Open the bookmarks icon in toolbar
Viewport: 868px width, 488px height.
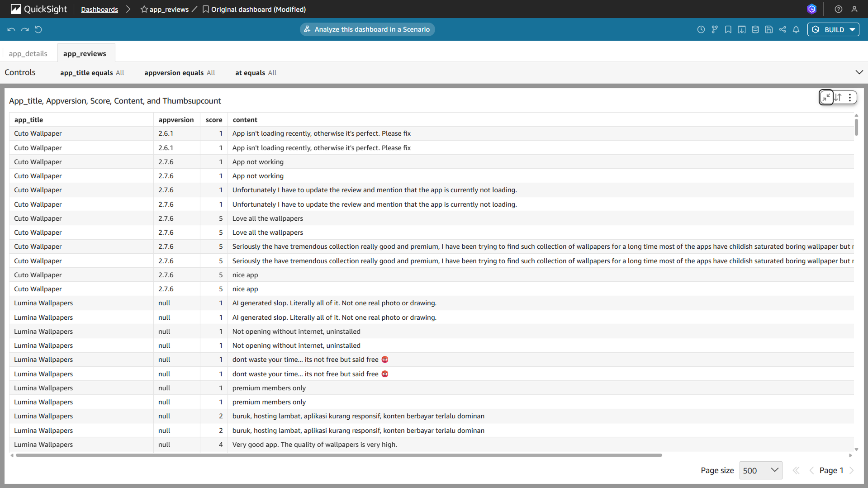click(728, 29)
